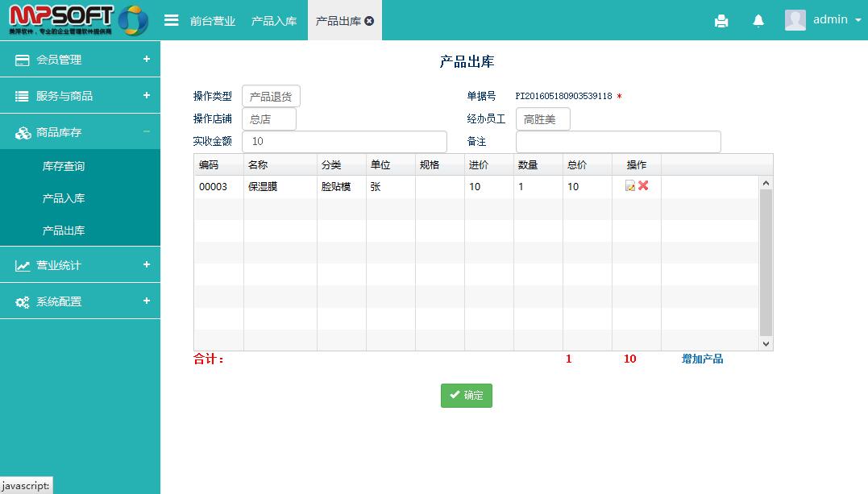Switch to the 产品入库 tab
Image resolution: width=868 pixels, height=494 pixels.
point(274,21)
